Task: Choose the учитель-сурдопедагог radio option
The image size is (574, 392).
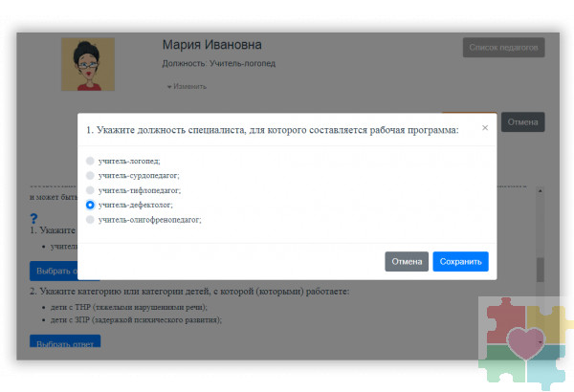Action: coord(91,176)
